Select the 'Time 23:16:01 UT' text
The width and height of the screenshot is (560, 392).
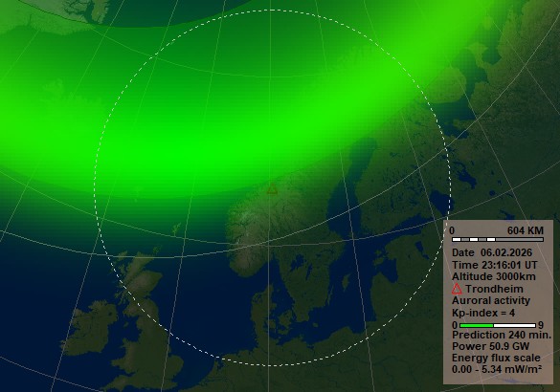click(494, 265)
